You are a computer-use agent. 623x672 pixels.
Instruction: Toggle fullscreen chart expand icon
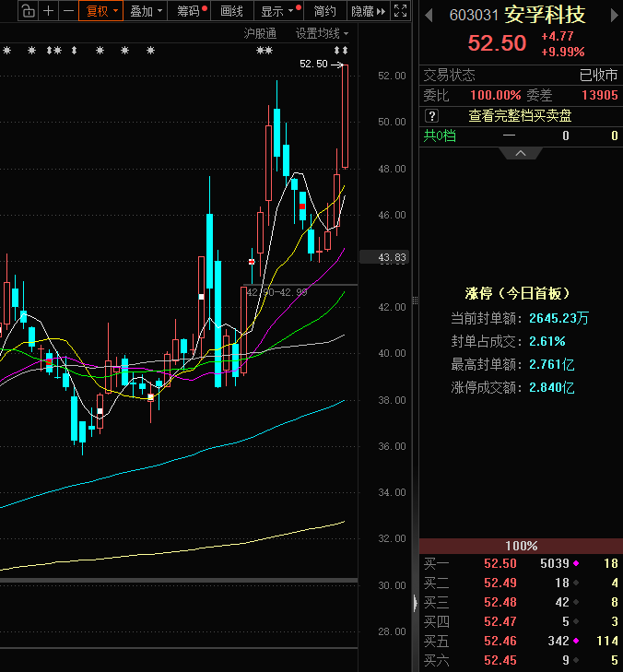[x=400, y=11]
